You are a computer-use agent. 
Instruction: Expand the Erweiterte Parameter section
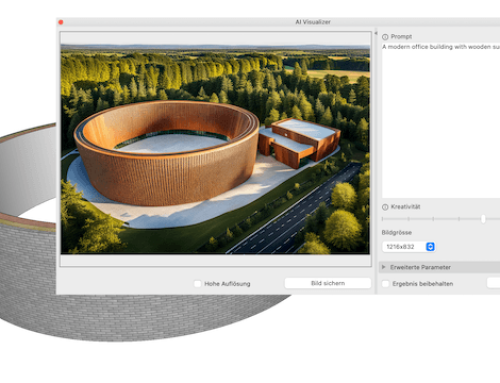click(x=384, y=267)
